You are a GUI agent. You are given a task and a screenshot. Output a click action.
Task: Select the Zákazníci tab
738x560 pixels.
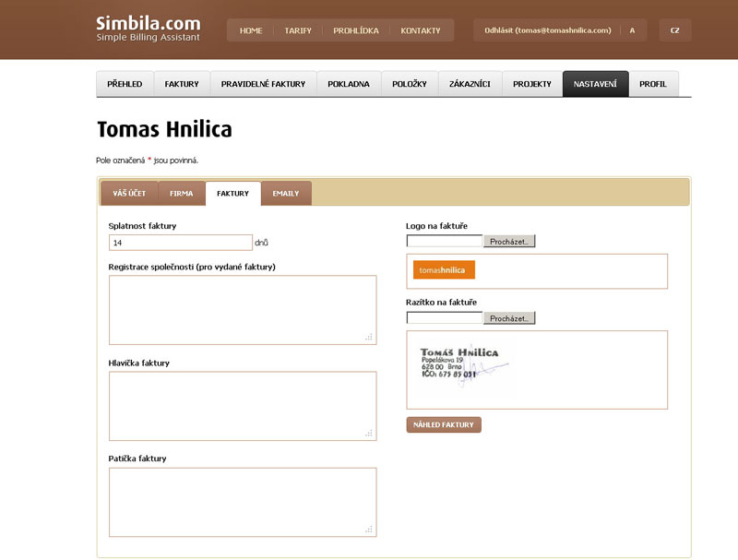pos(470,84)
